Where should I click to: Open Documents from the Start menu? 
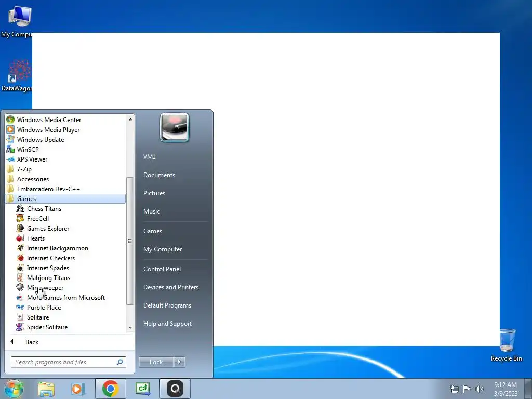point(159,175)
